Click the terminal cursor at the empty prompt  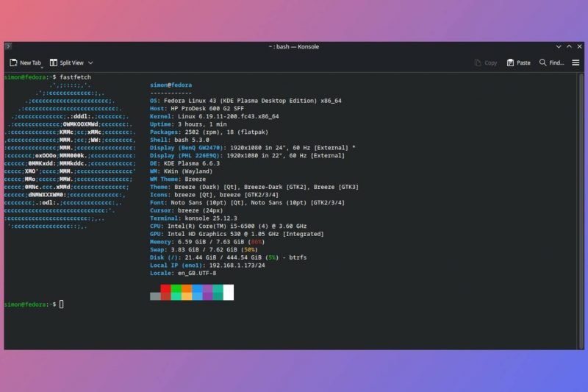coord(62,304)
